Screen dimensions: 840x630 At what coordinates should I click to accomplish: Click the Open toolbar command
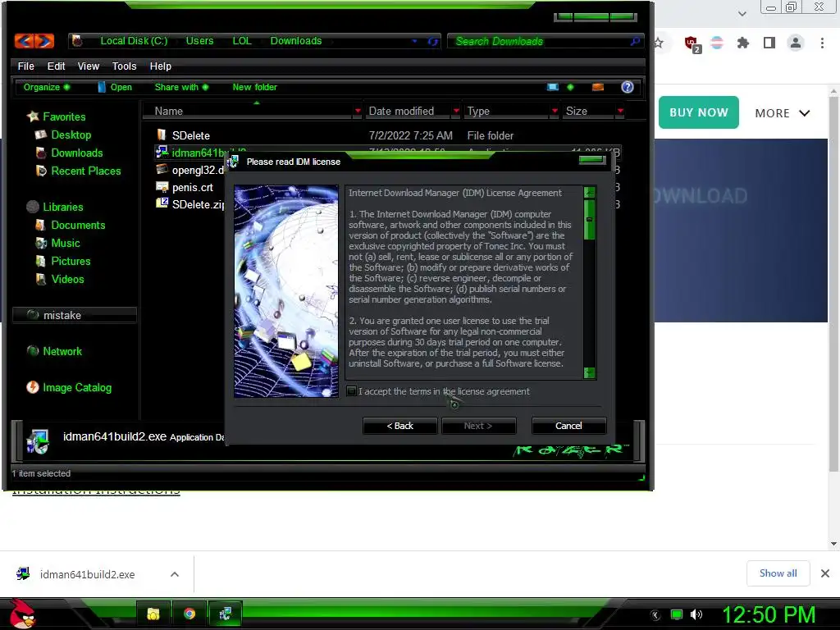click(x=115, y=87)
